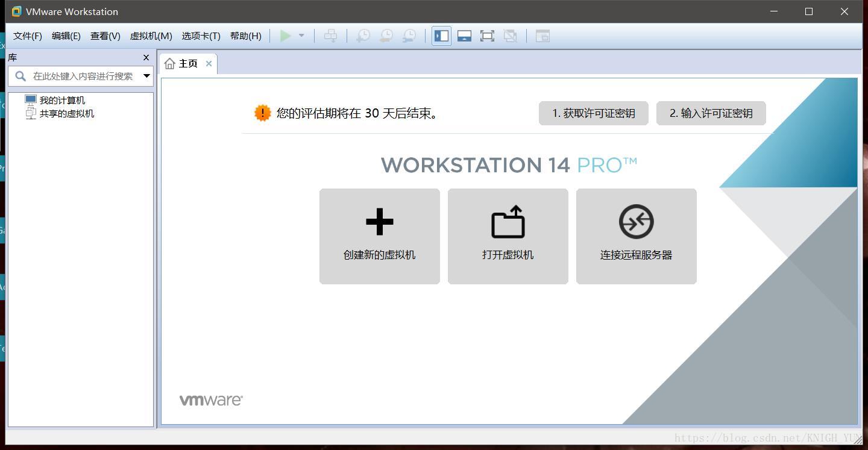868x450 pixels.
Task: Open the 选项卡(T) menu
Action: tap(201, 36)
